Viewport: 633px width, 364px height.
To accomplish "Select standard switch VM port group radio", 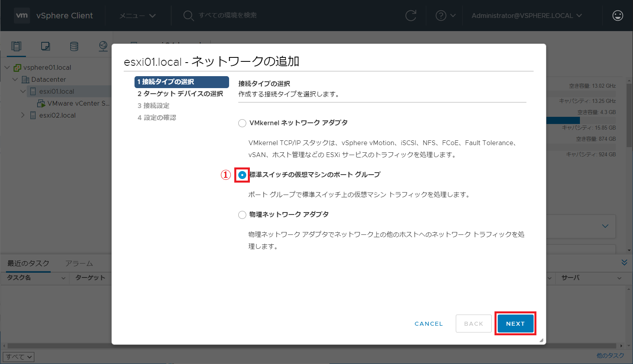I will (x=242, y=175).
